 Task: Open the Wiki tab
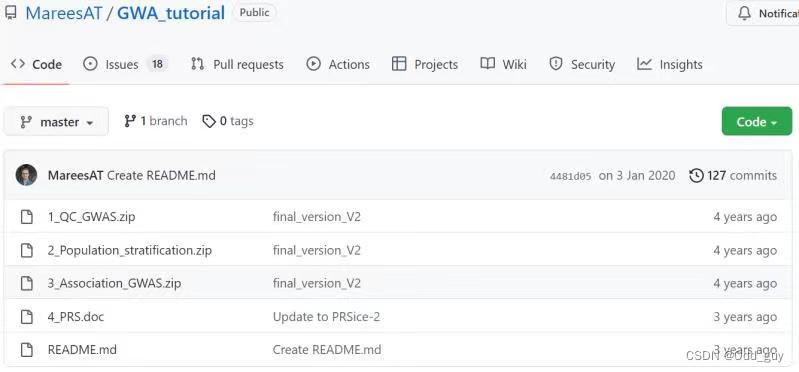[x=503, y=64]
